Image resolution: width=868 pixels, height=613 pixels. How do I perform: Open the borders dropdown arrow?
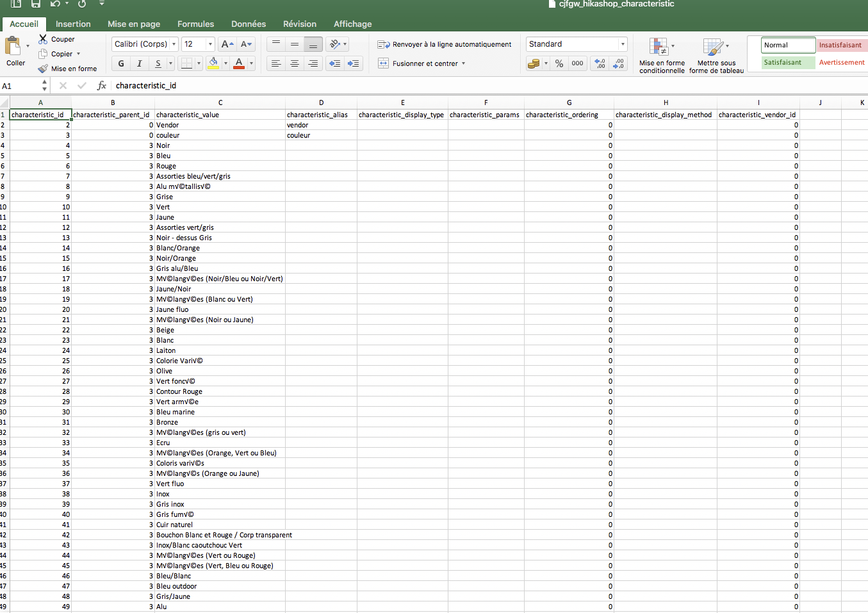click(x=199, y=63)
